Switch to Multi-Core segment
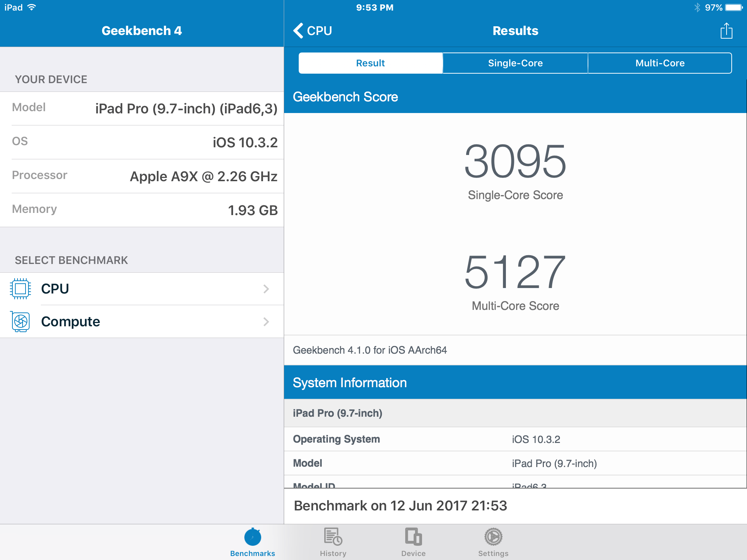Image resolution: width=747 pixels, height=560 pixels. [659, 63]
